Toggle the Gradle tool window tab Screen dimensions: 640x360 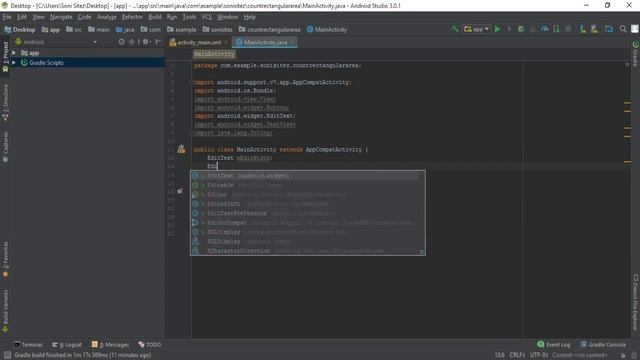pyautogui.click(x=636, y=53)
